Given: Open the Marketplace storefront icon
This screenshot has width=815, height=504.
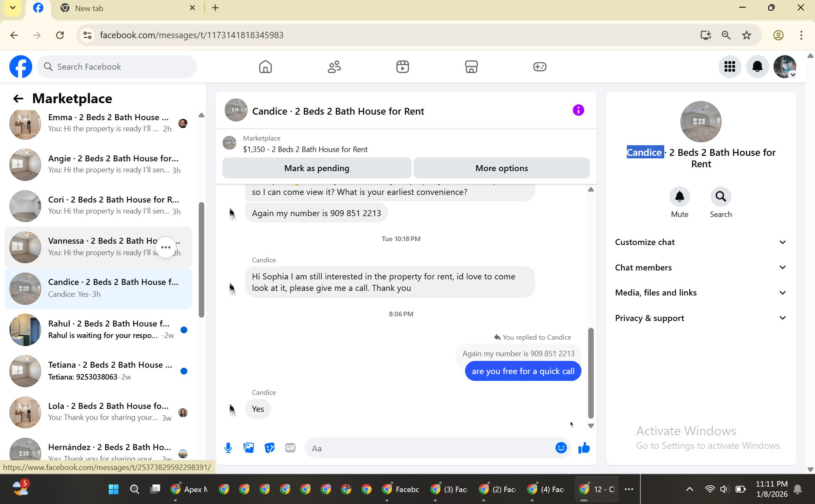Looking at the screenshot, I should click(471, 67).
